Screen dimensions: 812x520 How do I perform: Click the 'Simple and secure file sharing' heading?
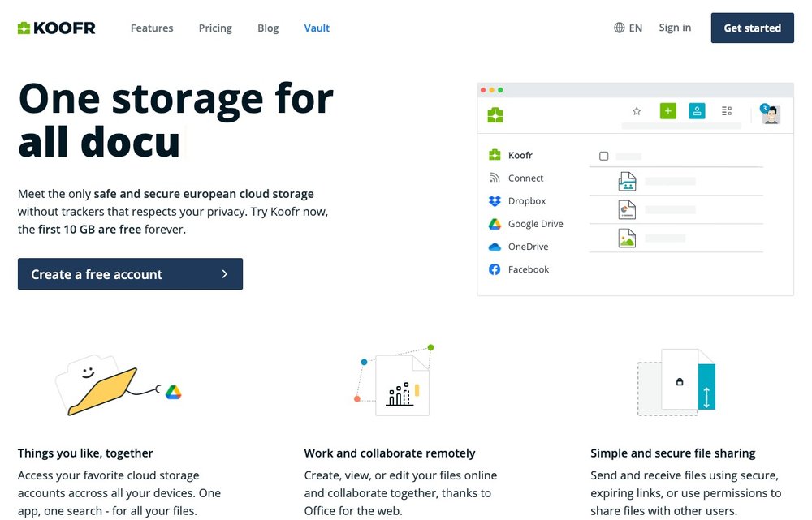[x=672, y=453]
